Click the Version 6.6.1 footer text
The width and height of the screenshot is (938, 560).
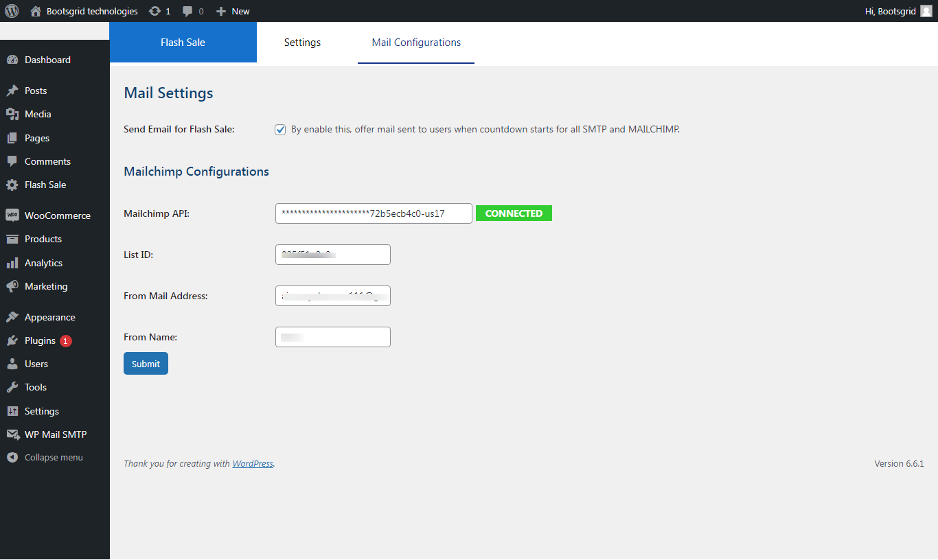pos(899,464)
